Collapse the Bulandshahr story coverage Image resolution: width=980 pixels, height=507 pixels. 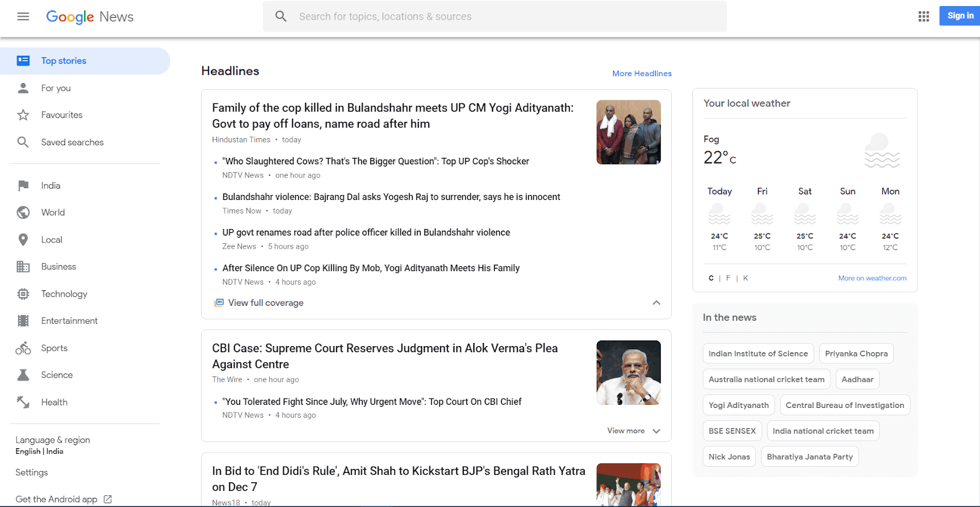[656, 303]
